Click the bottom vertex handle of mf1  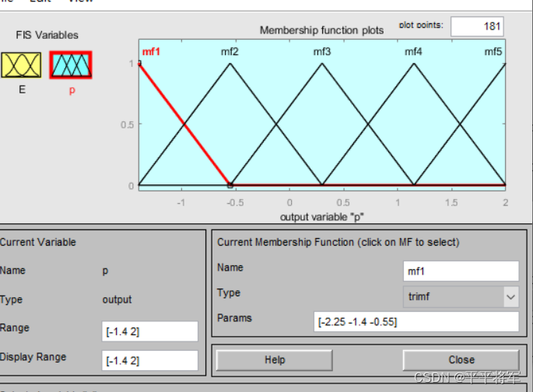point(230,185)
